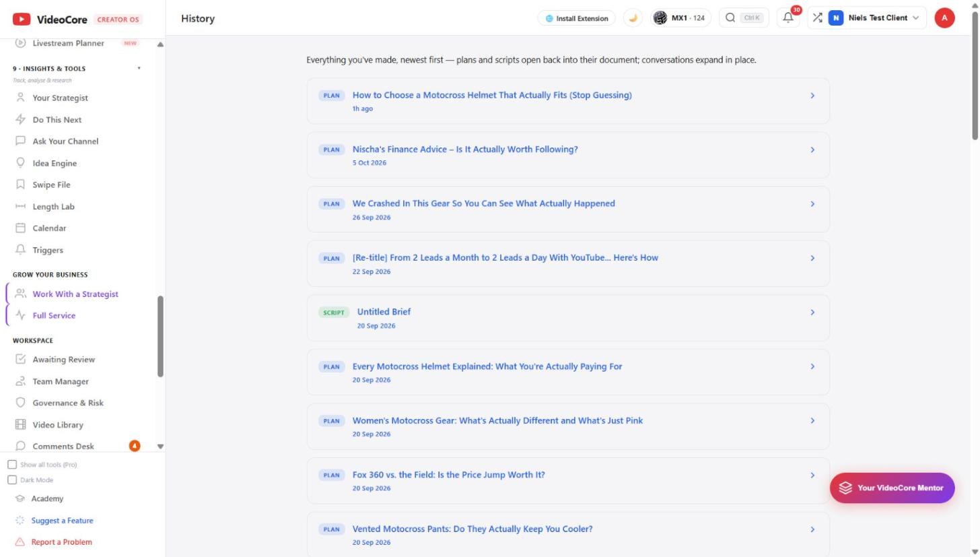Open the Idea Engine tool
Screen dimensions: 980x557
click(x=55, y=163)
